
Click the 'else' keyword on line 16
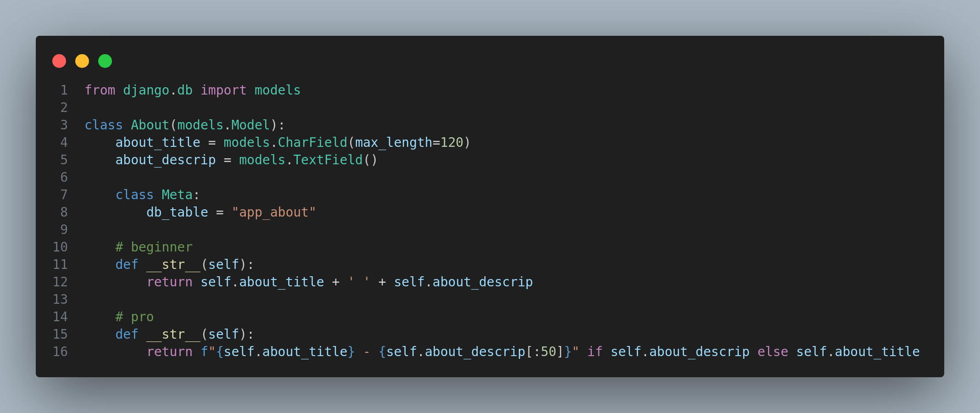point(773,352)
